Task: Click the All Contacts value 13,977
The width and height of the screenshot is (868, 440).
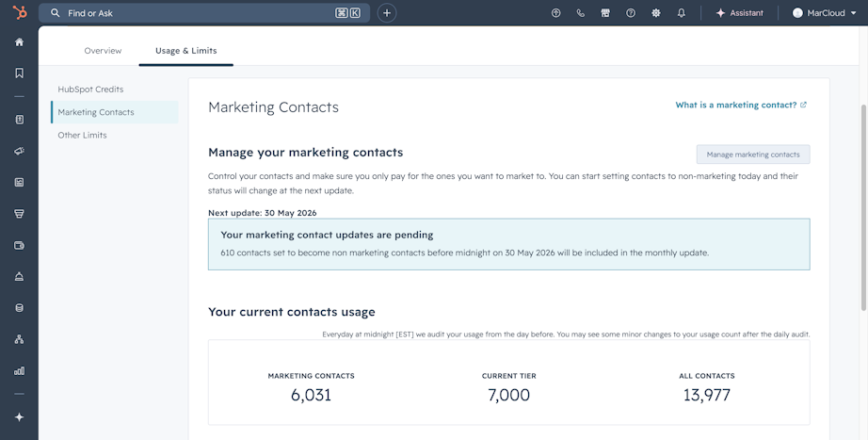Action: (707, 395)
